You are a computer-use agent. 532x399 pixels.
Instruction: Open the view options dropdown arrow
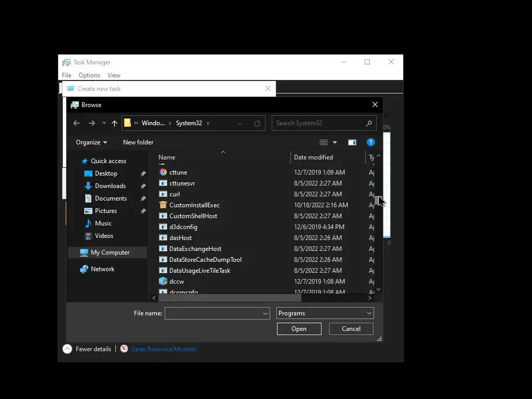pos(335,142)
